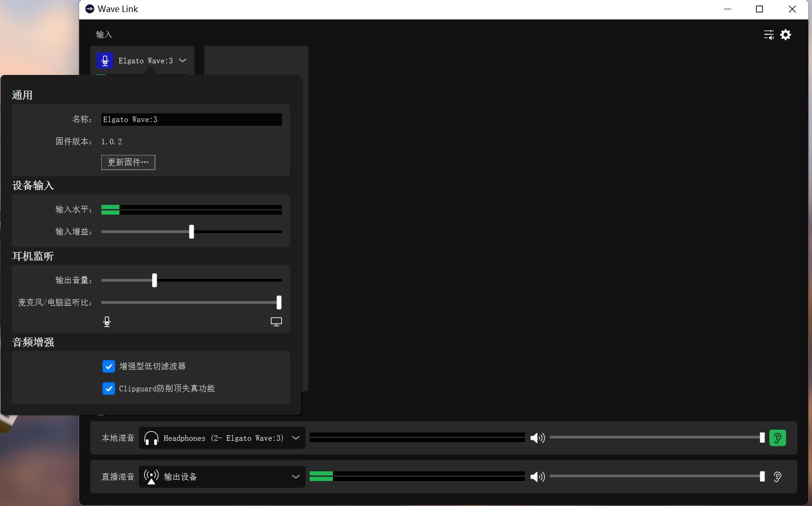Click the 输入增益 label
The width and height of the screenshot is (812, 506).
[74, 232]
